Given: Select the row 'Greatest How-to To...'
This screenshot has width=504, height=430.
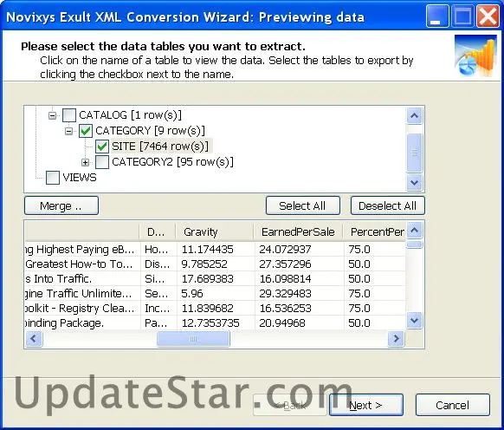Looking at the screenshot, I should point(215,264).
